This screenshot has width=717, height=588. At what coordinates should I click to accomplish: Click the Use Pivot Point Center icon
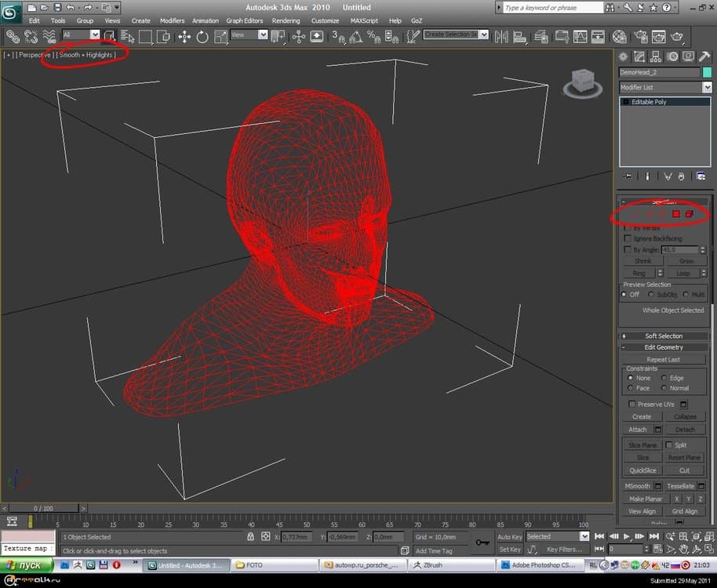click(x=278, y=36)
